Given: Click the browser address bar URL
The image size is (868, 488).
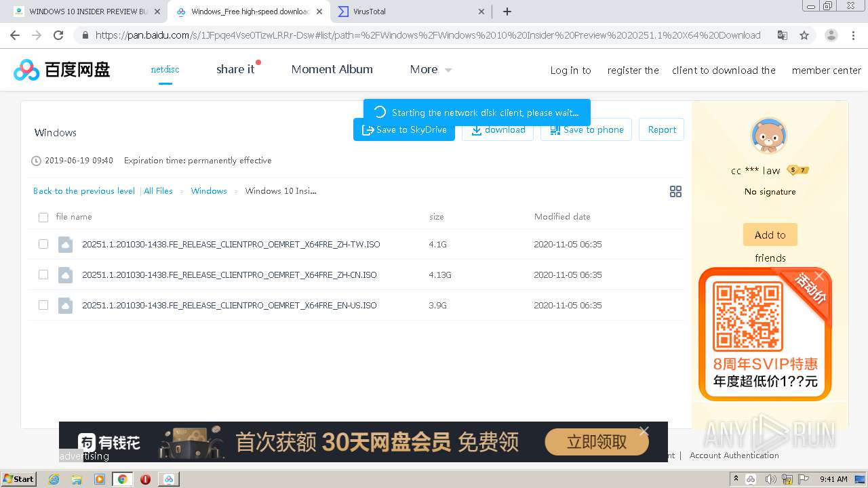Looking at the screenshot, I should (428, 35).
